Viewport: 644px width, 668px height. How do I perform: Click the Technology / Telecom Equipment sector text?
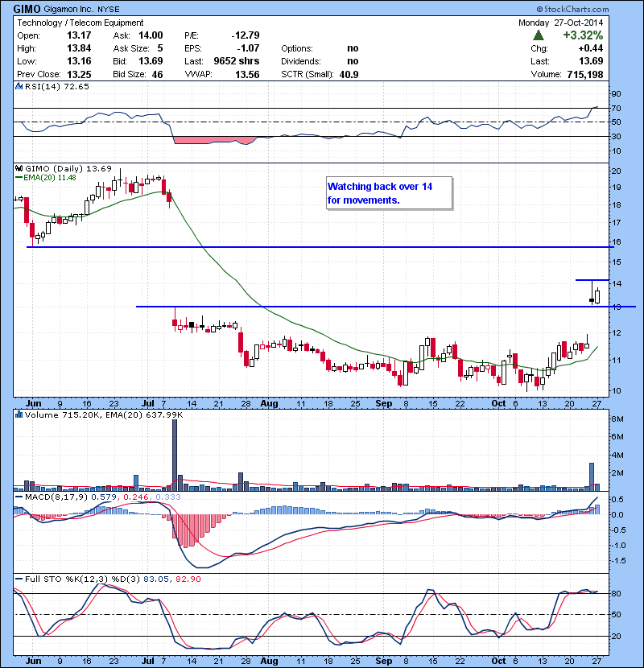80,23
